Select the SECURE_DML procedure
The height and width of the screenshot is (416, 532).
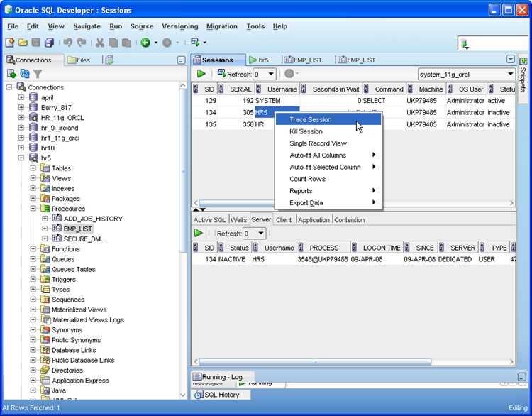pyautogui.click(x=84, y=239)
